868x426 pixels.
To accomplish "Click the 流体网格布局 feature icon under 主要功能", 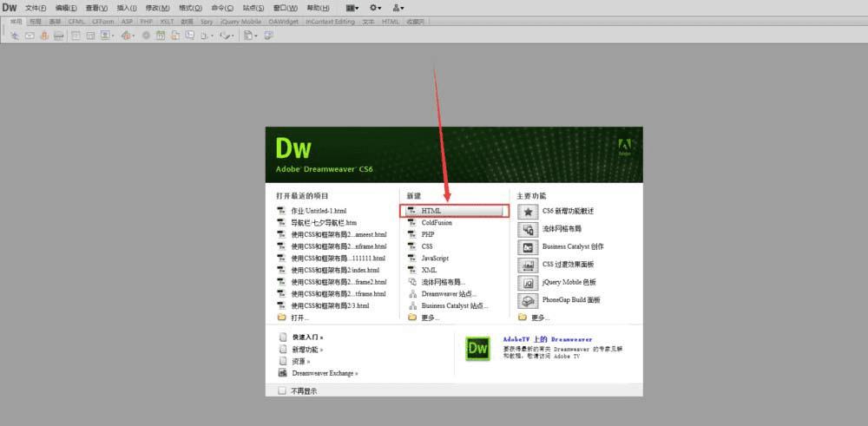I will click(528, 229).
